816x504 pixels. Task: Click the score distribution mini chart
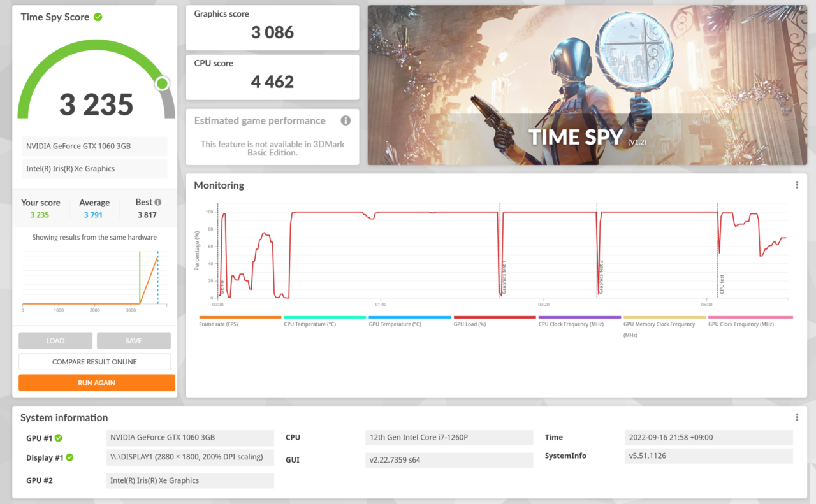96,279
